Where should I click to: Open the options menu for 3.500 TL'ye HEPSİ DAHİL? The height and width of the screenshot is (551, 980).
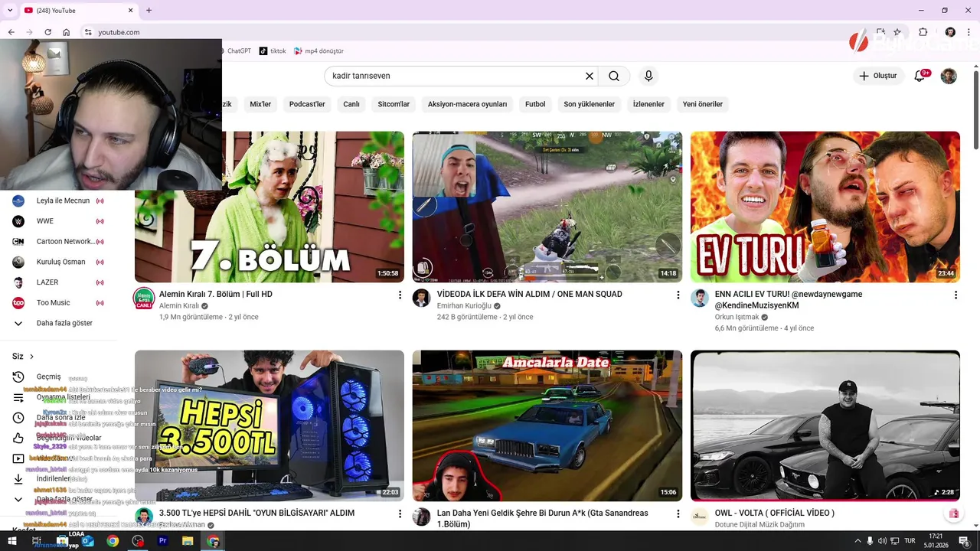400,514
